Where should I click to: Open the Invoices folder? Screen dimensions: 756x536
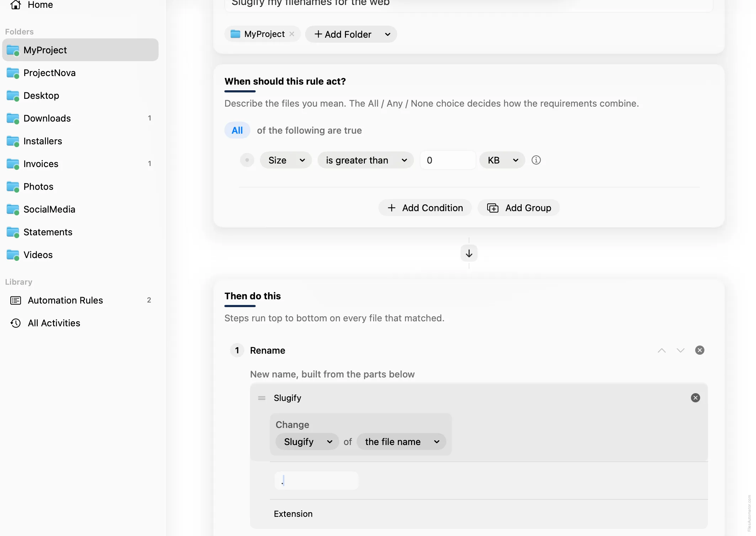[80, 164]
